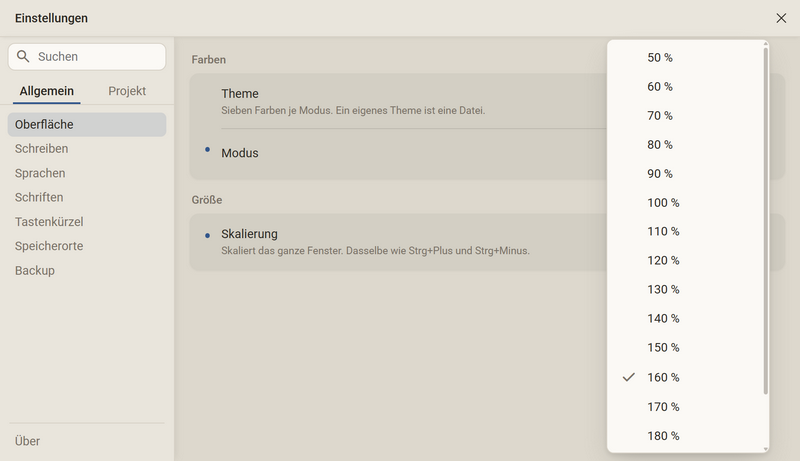The image size is (800, 461).
Task: Click the scaling list scrollbar thumb
Action: (x=765, y=220)
